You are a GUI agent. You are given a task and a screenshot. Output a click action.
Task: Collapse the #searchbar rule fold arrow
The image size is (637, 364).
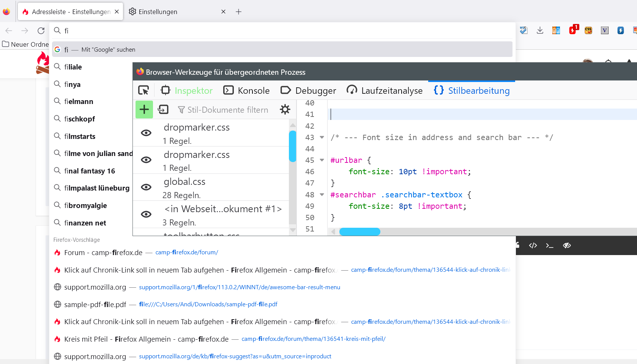(x=322, y=195)
